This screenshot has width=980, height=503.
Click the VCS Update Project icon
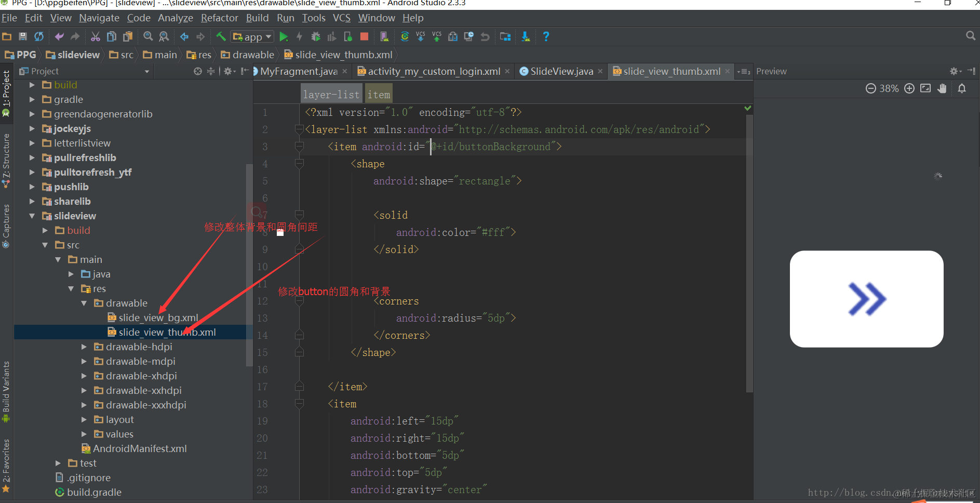421,36
